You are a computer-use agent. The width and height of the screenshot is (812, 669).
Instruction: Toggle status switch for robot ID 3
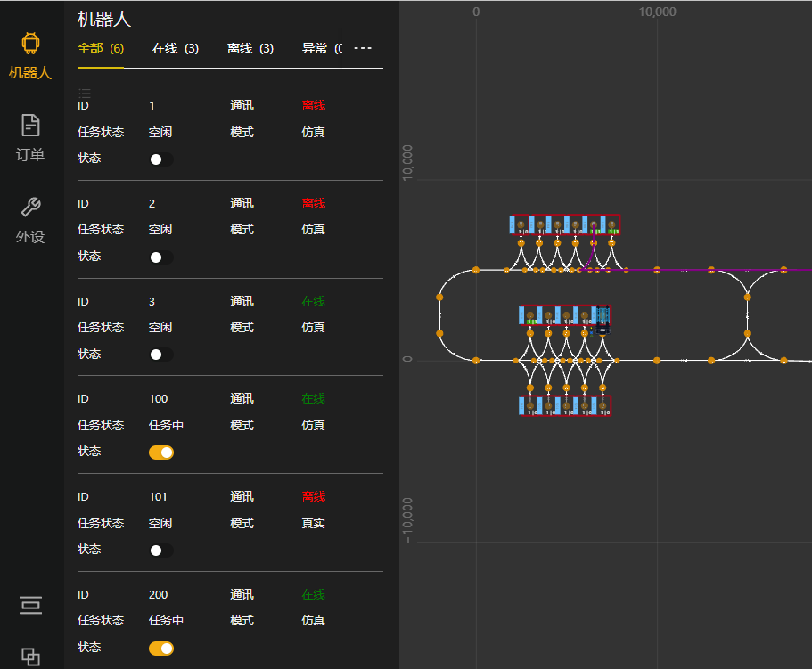coord(161,355)
